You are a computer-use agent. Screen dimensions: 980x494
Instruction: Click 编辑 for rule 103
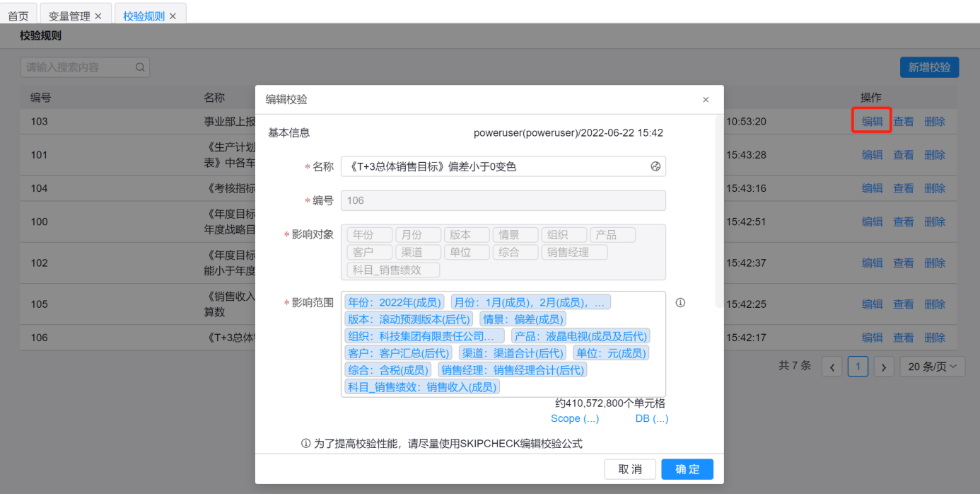[x=872, y=121]
